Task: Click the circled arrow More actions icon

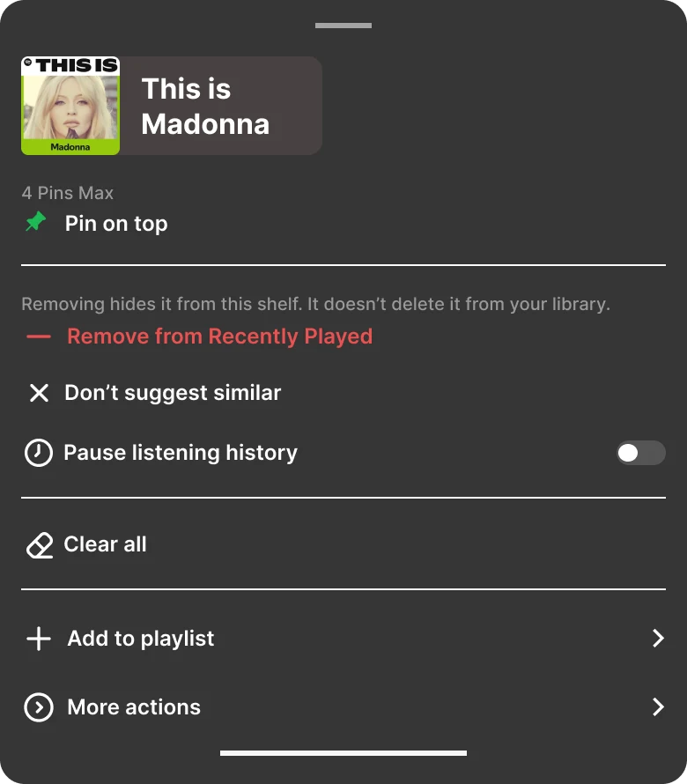Action: 39,707
